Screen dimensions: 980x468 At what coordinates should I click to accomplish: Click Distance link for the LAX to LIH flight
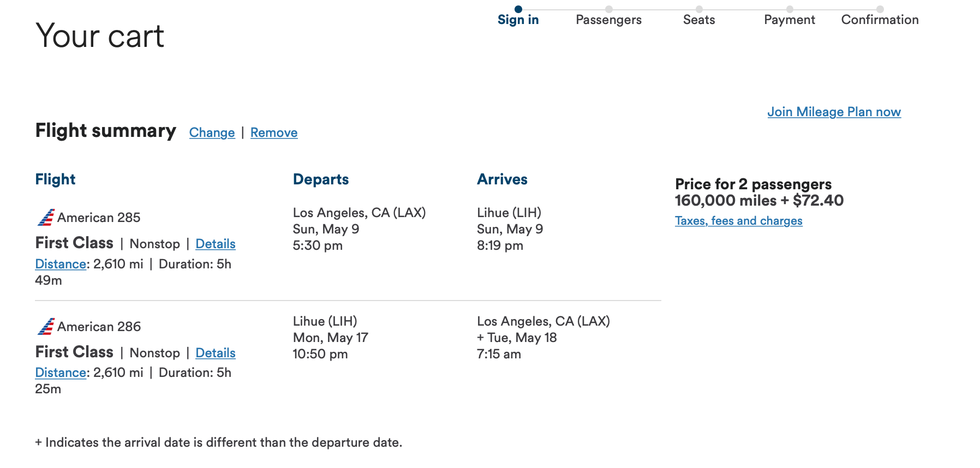61,264
